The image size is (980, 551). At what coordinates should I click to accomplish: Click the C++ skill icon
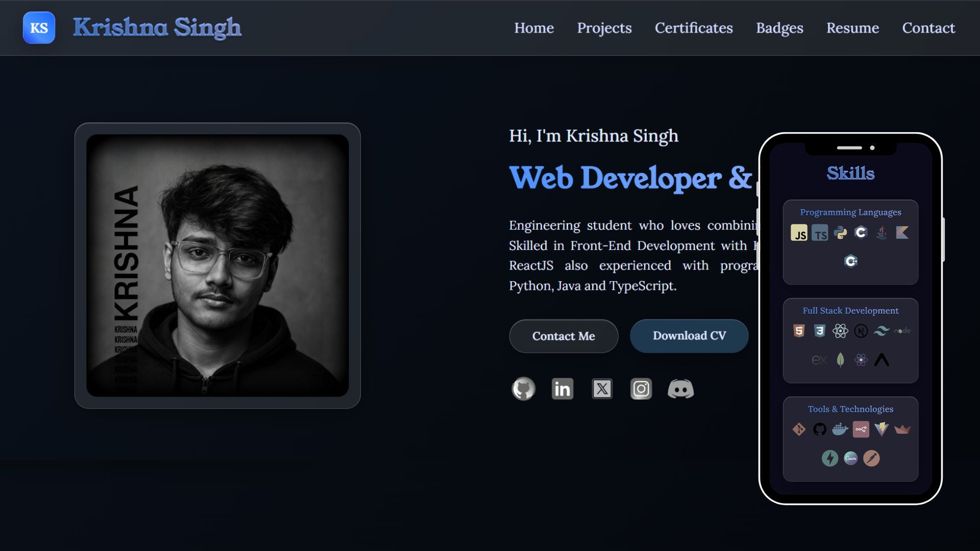[850, 261]
